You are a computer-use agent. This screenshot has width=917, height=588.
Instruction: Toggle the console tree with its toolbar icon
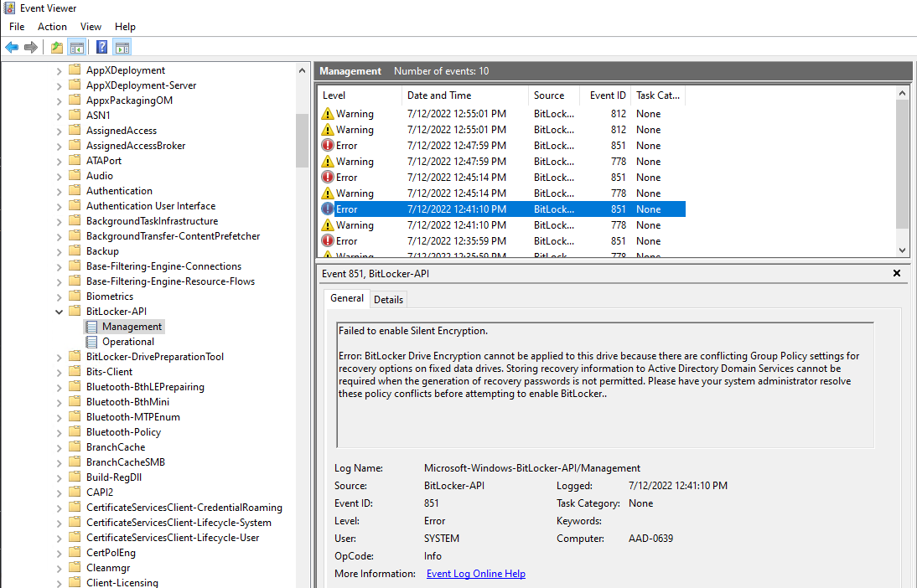(x=76, y=46)
